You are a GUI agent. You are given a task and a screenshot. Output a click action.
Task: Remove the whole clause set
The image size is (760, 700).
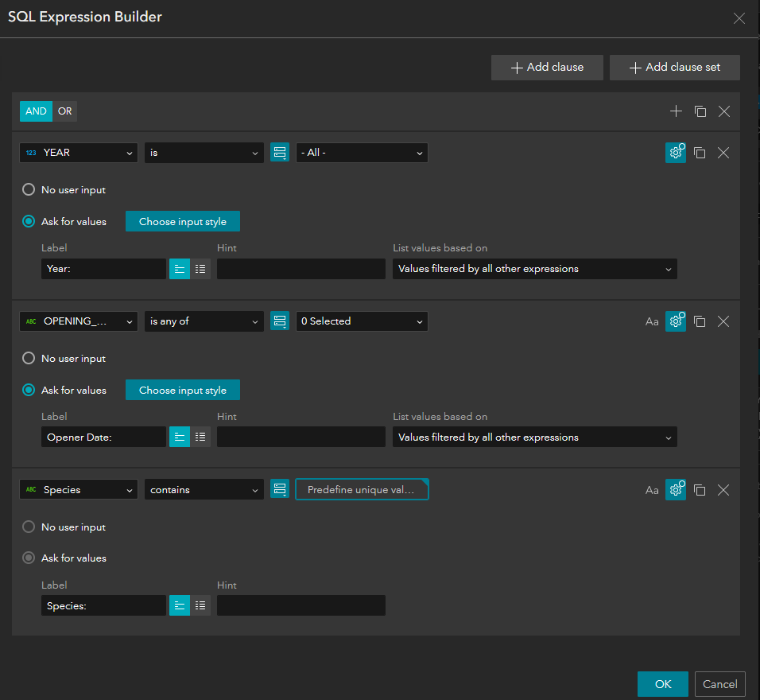(723, 111)
